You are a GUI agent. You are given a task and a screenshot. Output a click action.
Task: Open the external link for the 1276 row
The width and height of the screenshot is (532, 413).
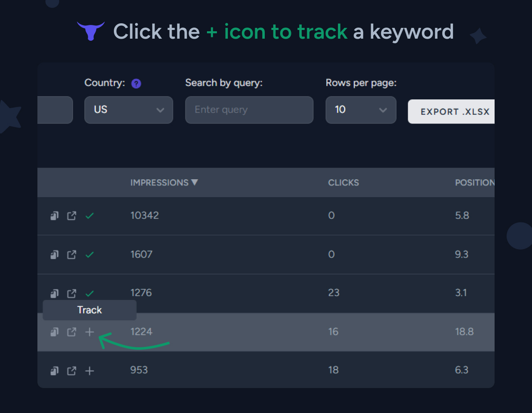(71, 293)
